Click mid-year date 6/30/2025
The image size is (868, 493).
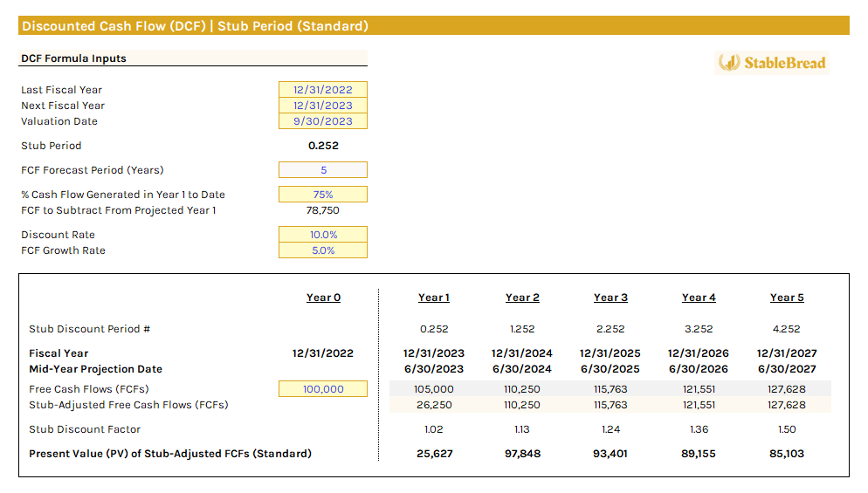point(610,369)
